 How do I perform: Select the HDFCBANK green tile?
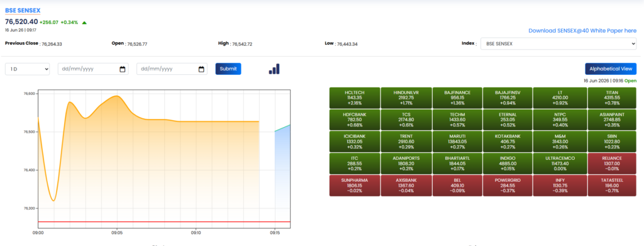(x=355, y=120)
